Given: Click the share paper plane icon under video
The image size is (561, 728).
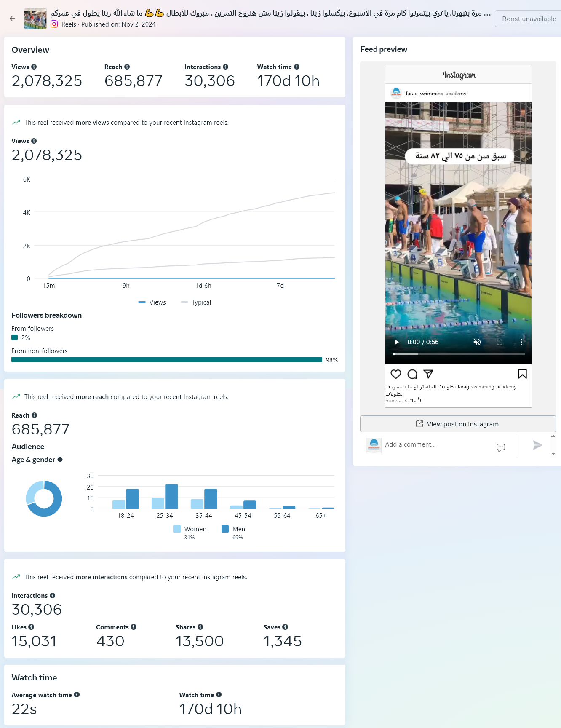Looking at the screenshot, I should tap(428, 374).
